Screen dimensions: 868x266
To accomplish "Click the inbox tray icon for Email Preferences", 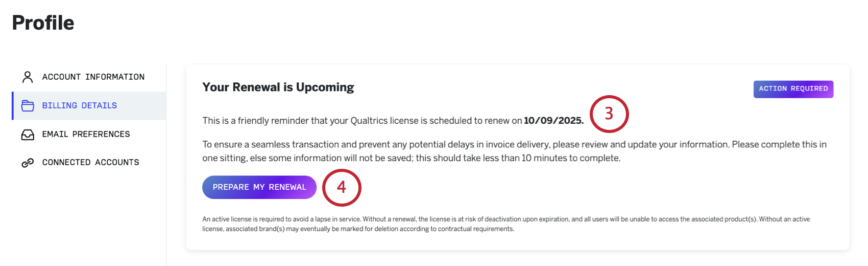I will click(x=28, y=135).
